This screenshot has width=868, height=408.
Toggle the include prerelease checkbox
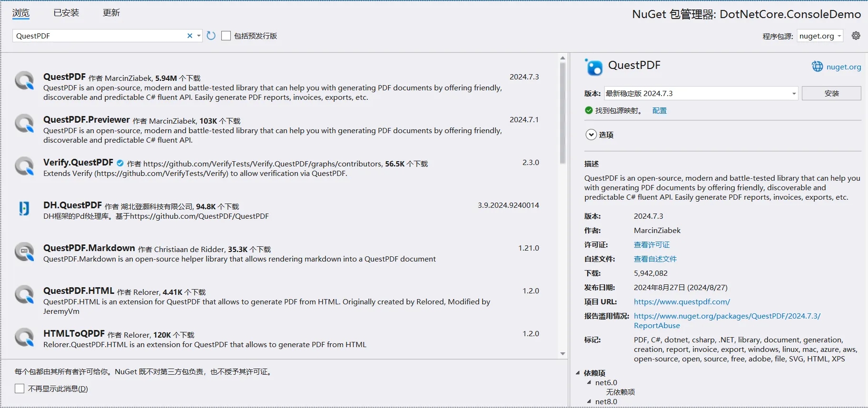tap(226, 36)
